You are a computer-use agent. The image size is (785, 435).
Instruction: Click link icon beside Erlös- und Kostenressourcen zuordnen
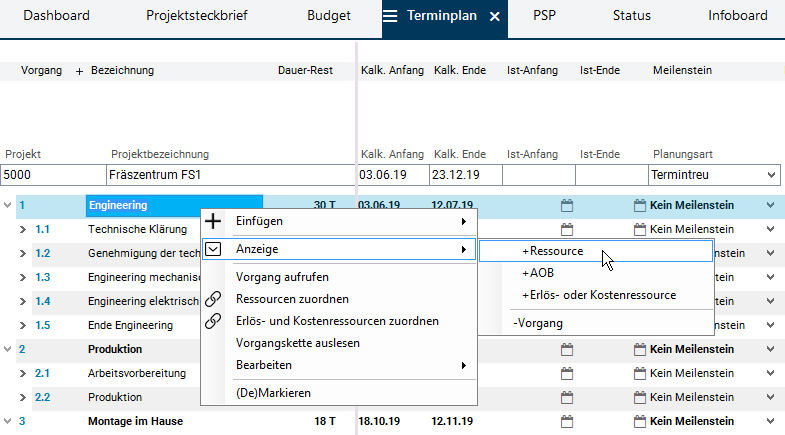click(x=213, y=321)
